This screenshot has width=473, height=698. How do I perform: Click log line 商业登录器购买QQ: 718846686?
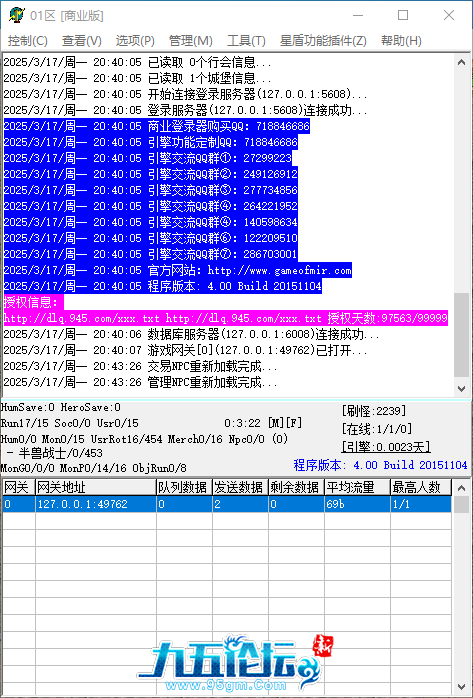(157, 126)
